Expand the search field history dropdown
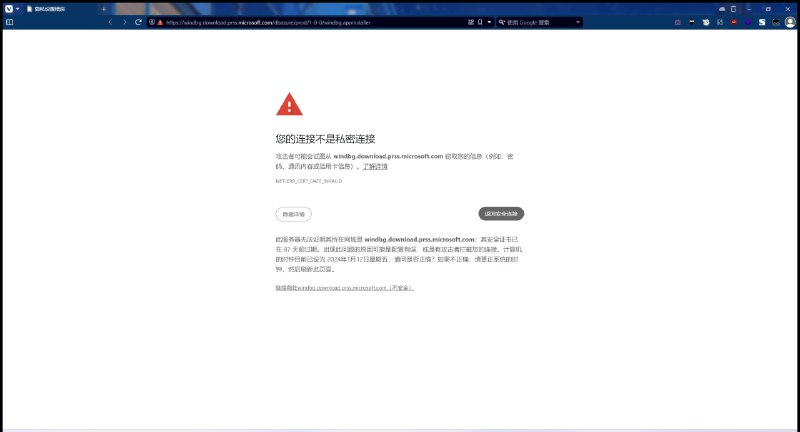Screen dimensions: 800x432 coord(578,22)
